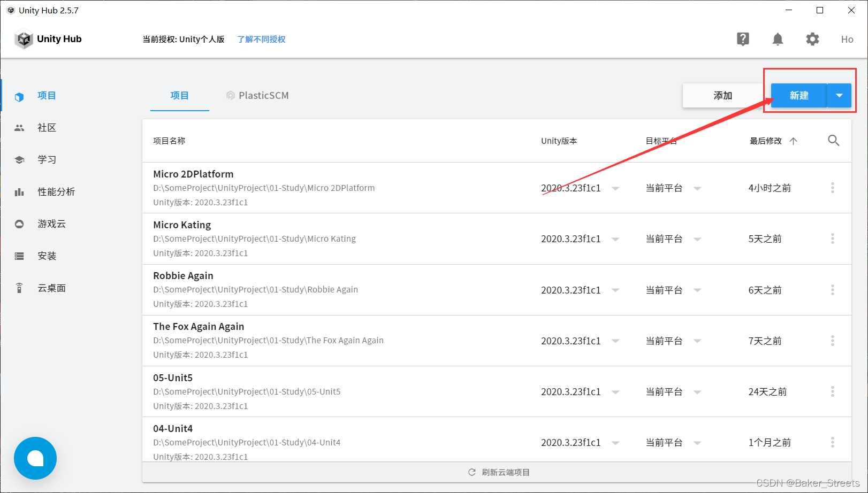Expand 当前平台 dropdown for 04-Unit4
868x493 pixels.
click(x=697, y=443)
